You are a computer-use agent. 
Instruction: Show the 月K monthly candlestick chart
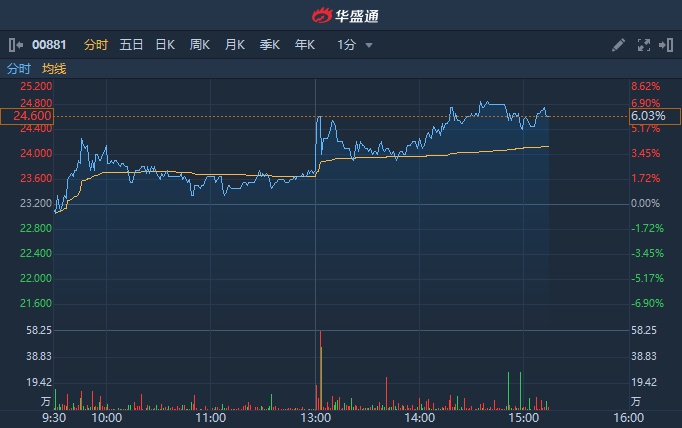pyautogui.click(x=235, y=45)
